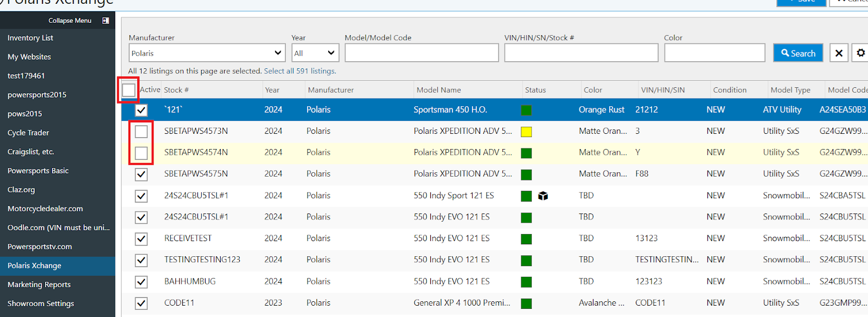Open the Year dropdown set to All

coord(315,53)
